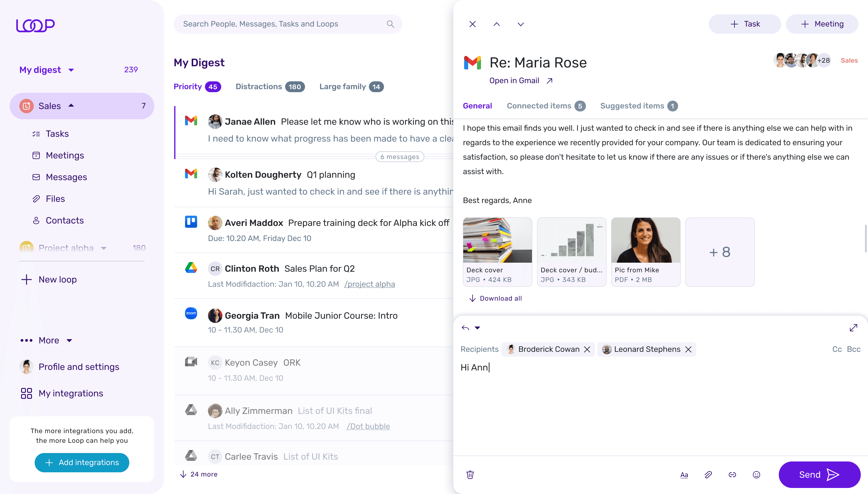Click the trash icon to discard draft

[470, 475]
